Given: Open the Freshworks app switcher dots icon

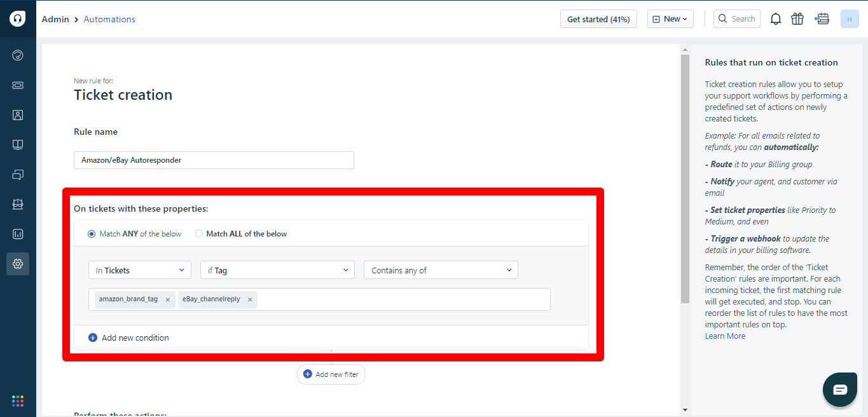Looking at the screenshot, I should (x=18, y=400).
